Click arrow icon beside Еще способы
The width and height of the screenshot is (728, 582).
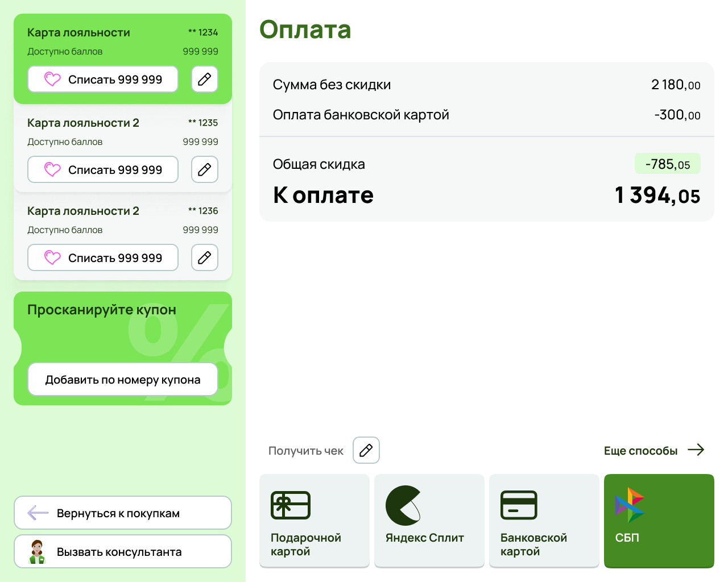[696, 450]
